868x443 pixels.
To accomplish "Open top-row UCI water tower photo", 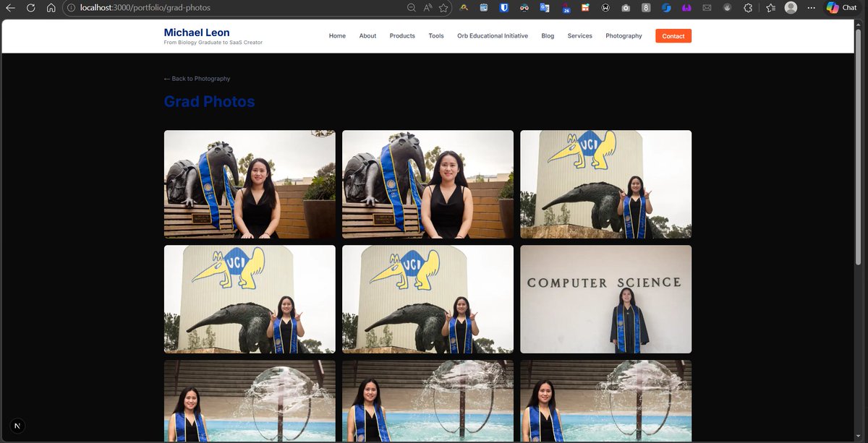I will [605, 184].
